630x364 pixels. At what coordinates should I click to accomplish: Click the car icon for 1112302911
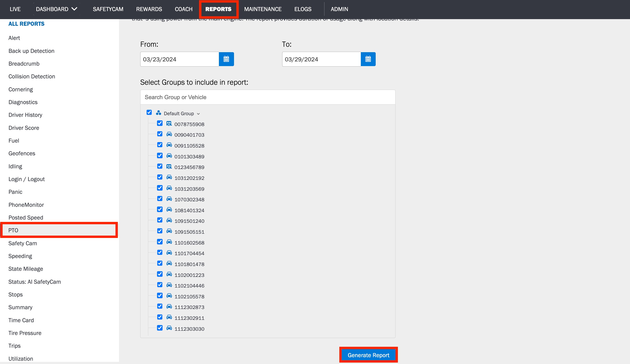tap(169, 317)
